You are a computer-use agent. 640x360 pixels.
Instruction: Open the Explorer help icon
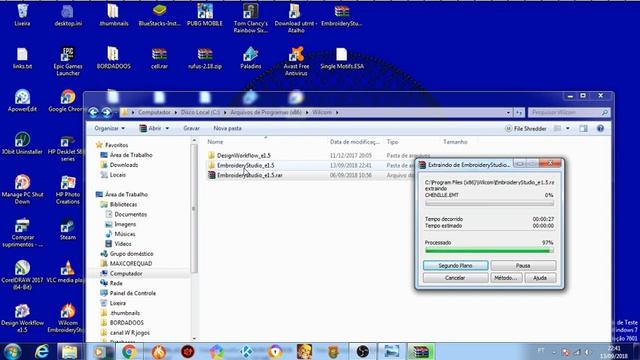click(600, 129)
